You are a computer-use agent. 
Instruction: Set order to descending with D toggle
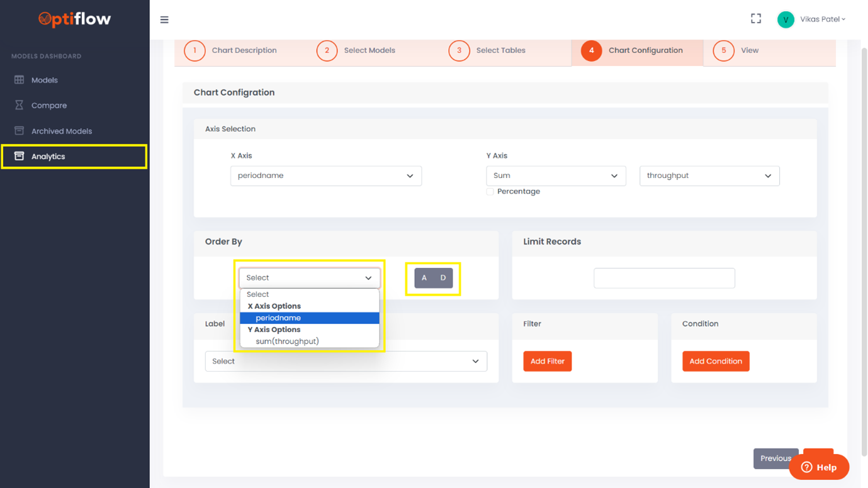(x=443, y=278)
